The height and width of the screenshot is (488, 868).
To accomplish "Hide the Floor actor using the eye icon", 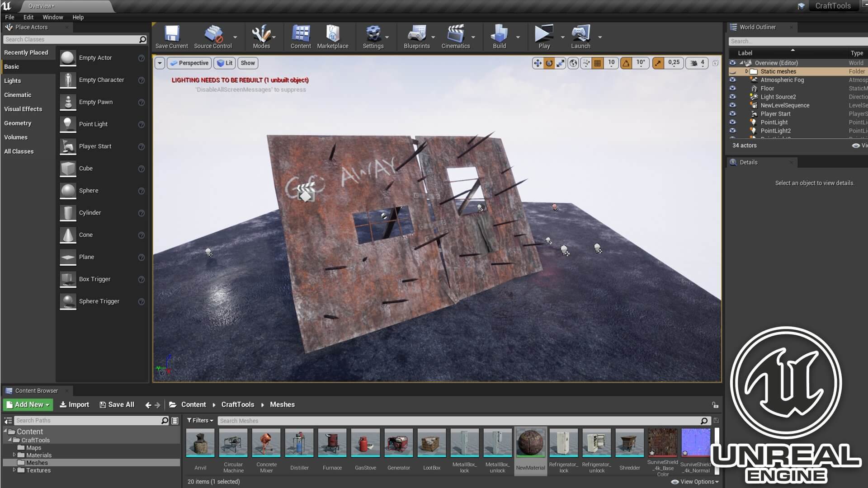I will pyautogui.click(x=732, y=89).
